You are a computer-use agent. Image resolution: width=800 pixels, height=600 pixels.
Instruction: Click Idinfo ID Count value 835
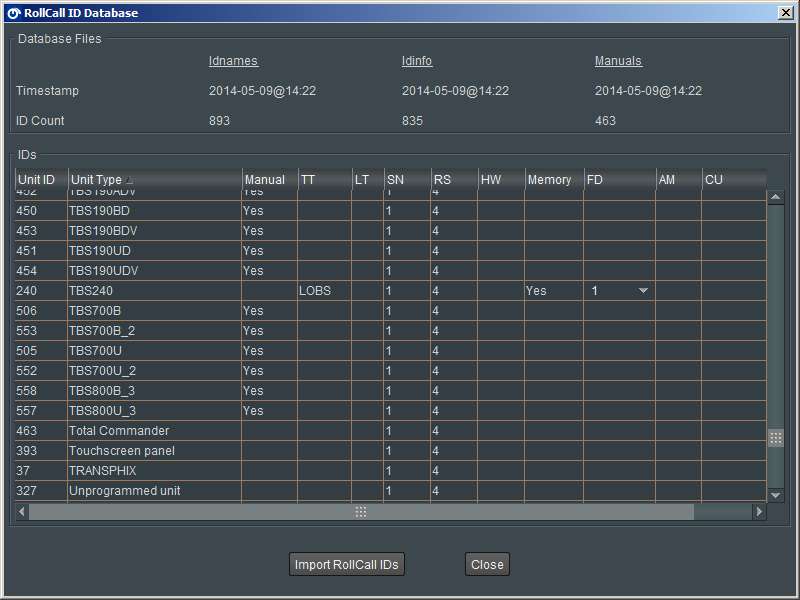coord(412,121)
